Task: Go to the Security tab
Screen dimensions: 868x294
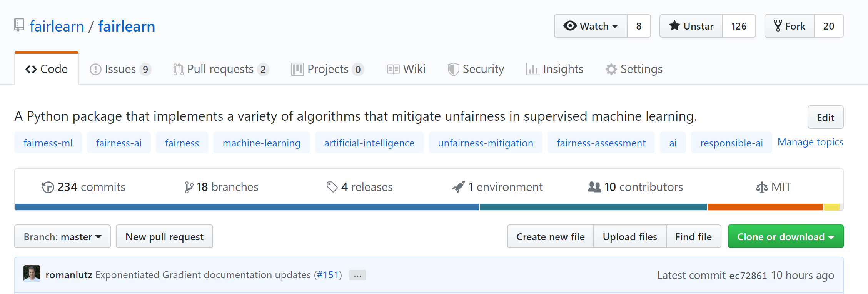Action: pos(476,69)
